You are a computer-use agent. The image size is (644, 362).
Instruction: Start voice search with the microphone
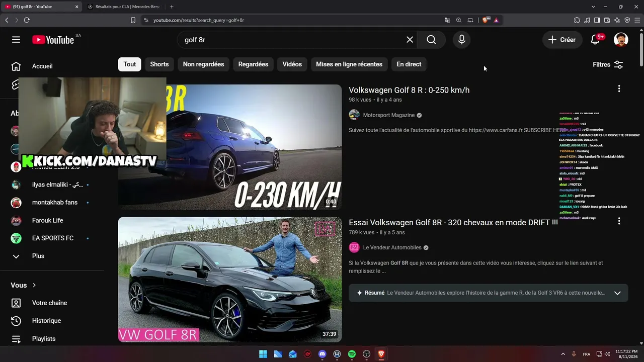coord(462,40)
